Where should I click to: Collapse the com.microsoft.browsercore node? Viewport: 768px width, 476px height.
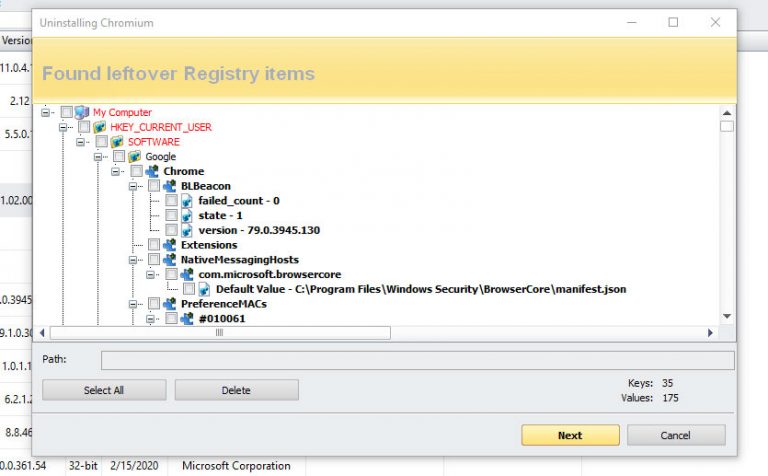[152, 274]
